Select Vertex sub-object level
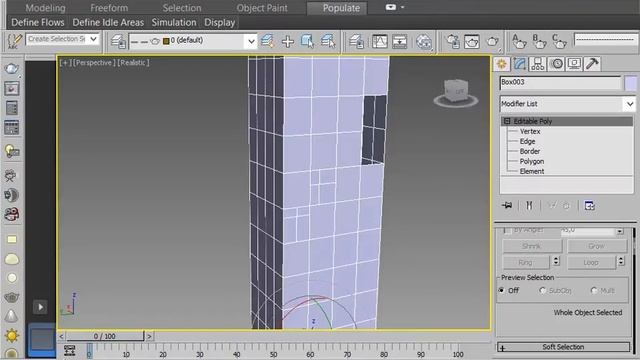Viewport: 640px width, 360px height. 530,131
